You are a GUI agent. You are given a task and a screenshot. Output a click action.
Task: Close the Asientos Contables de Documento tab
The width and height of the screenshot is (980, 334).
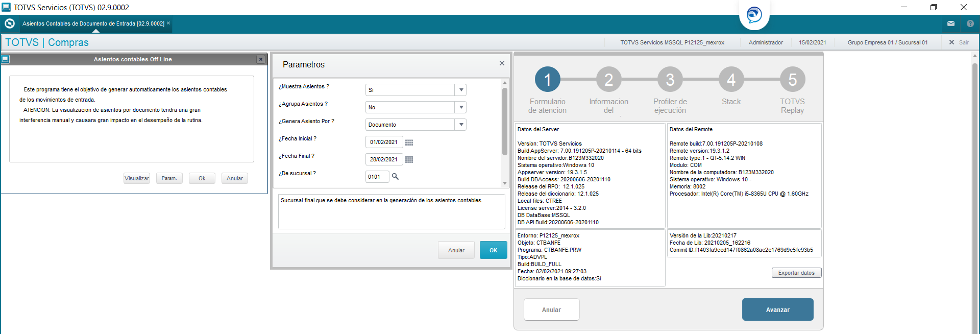(168, 23)
